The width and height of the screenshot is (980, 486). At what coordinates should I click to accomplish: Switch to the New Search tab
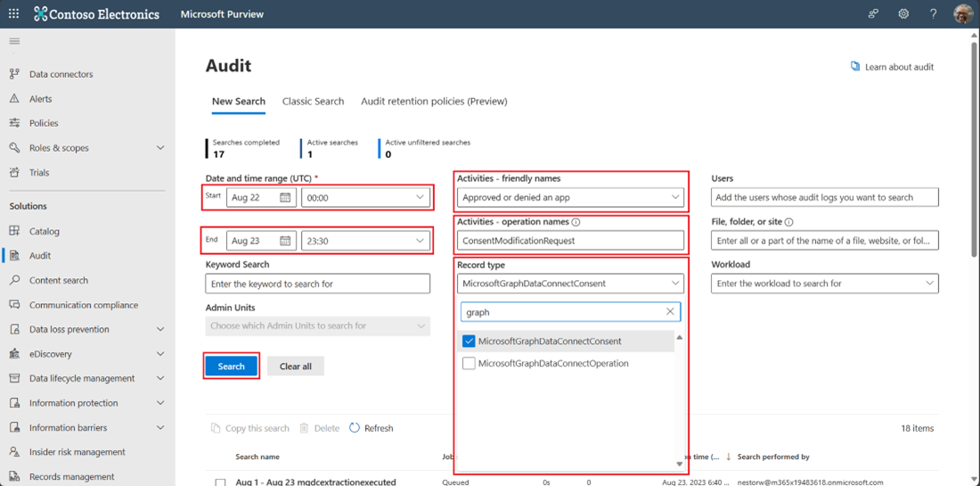pyautogui.click(x=239, y=102)
